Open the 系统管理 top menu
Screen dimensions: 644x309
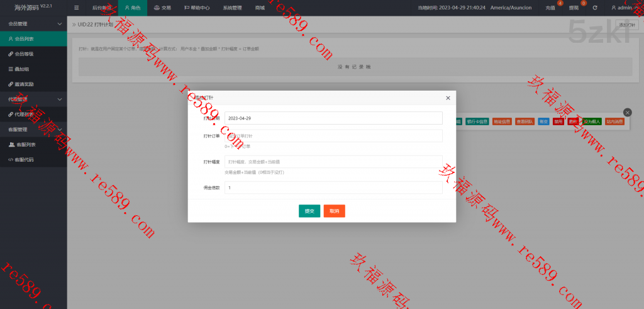tap(232, 8)
